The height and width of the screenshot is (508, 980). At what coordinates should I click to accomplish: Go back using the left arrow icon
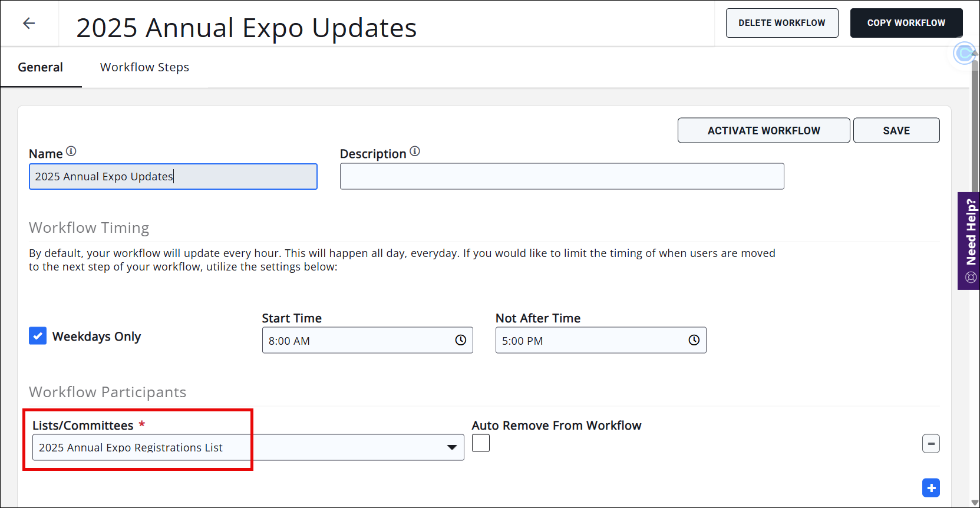pos(29,23)
